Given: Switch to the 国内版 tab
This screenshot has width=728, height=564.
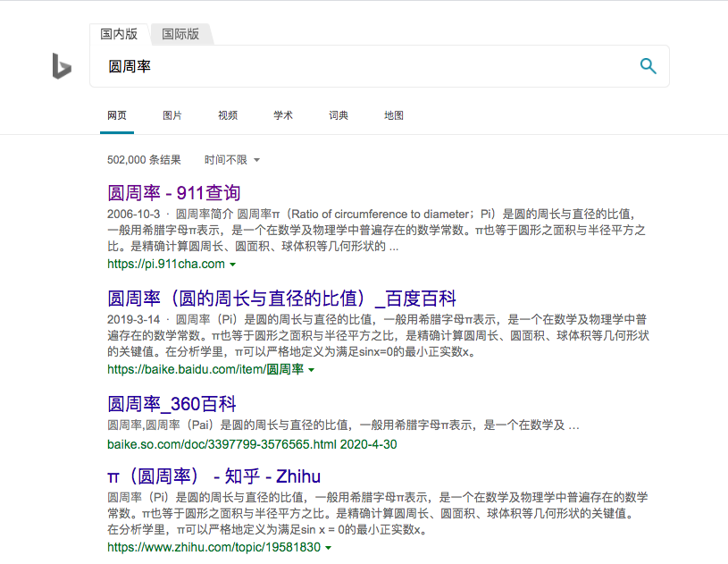Looking at the screenshot, I should pos(119,34).
